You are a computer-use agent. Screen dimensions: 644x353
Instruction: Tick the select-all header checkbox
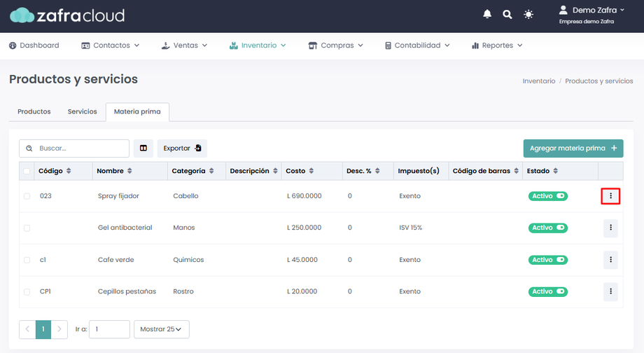coord(27,171)
